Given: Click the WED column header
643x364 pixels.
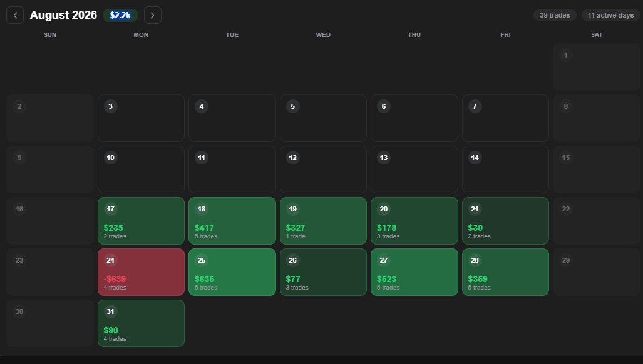Looking at the screenshot, I should pyautogui.click(x=323, y=35).
